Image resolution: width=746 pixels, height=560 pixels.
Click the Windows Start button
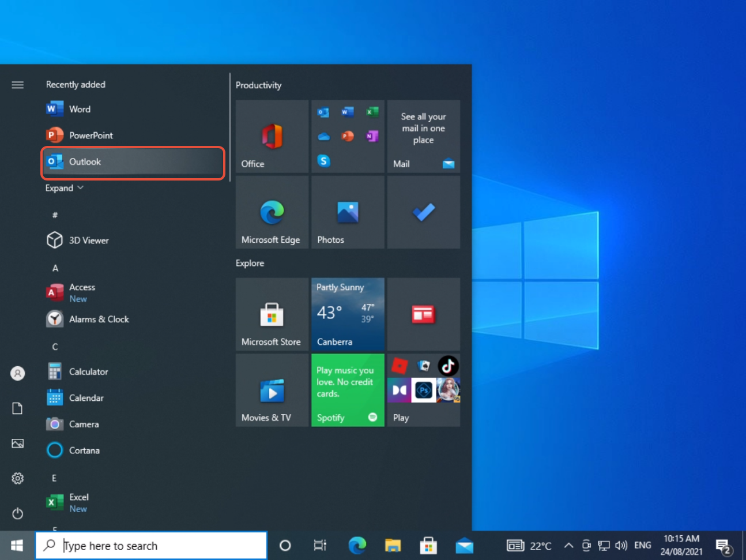17,546
